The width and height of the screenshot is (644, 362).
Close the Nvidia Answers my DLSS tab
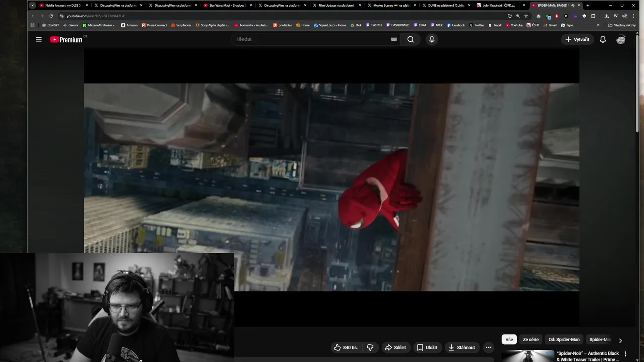pyautogui.click(x=86, y=5)
